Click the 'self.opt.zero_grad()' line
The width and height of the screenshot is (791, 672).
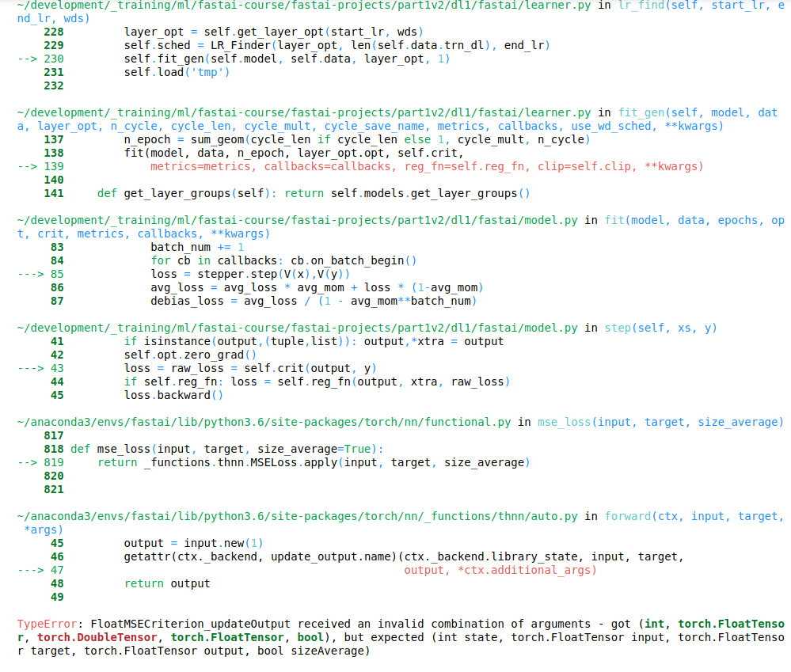coord(190,355)
